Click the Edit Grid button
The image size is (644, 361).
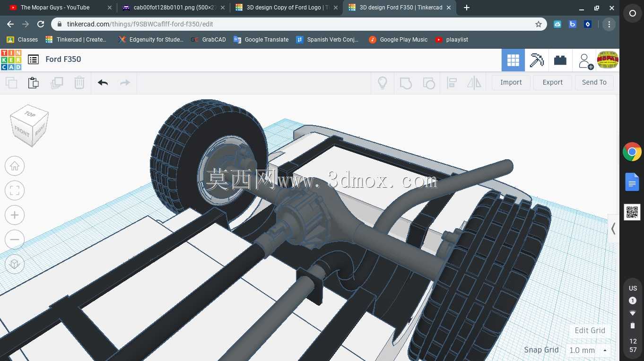(590, 330)
